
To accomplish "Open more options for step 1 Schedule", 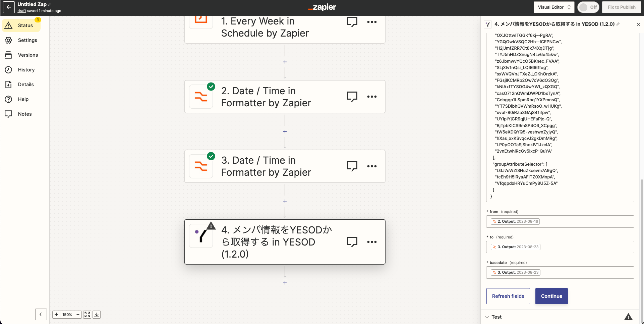I will 372,22.
